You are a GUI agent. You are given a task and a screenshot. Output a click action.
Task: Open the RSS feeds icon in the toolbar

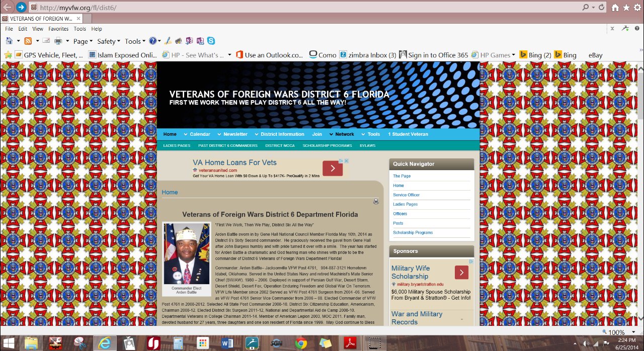click(x=28, y=41)
